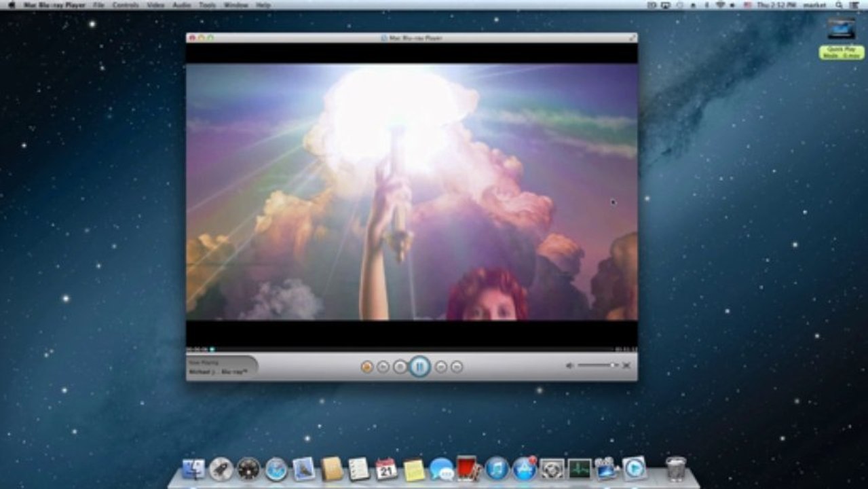Open the Blu-ray Player play-arrow Dock icon

coord(635,469)
